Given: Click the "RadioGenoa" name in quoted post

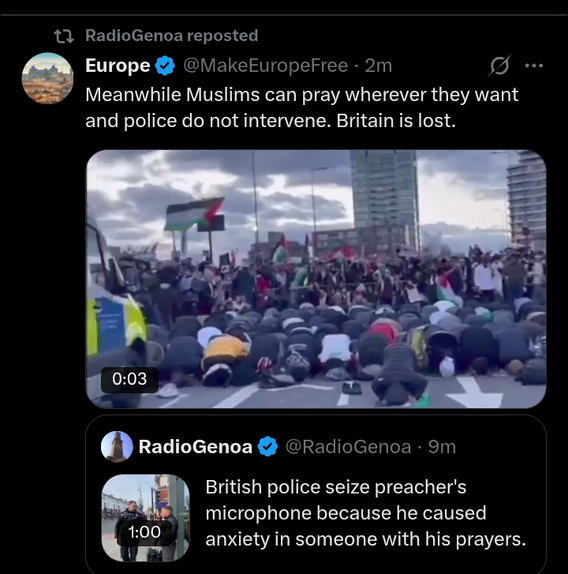Looking at the screenshot, I should [195, 447].
